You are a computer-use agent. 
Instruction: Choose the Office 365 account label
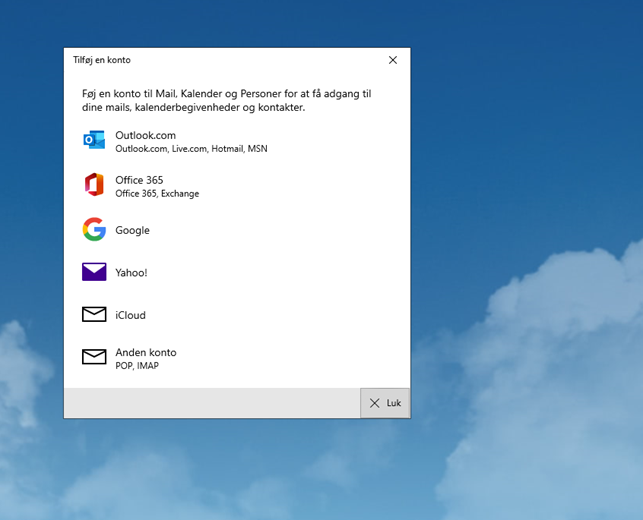(139, 180)
